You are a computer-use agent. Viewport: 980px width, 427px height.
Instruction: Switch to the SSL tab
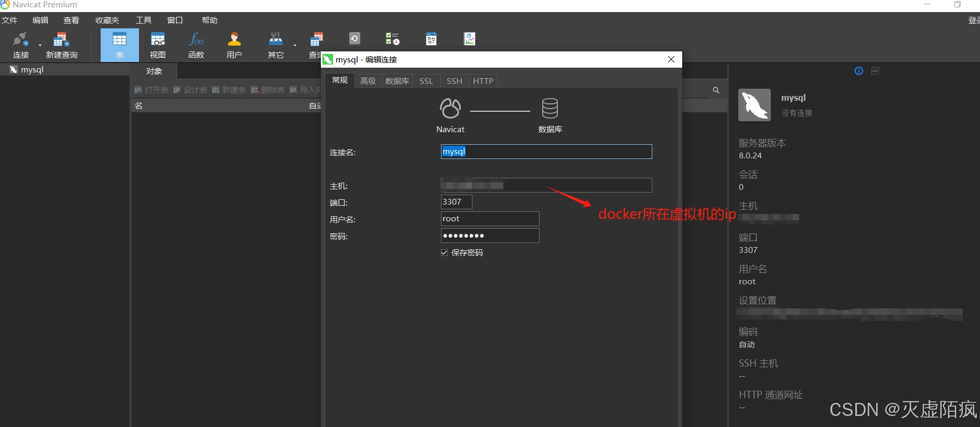(x=426, y=81)
